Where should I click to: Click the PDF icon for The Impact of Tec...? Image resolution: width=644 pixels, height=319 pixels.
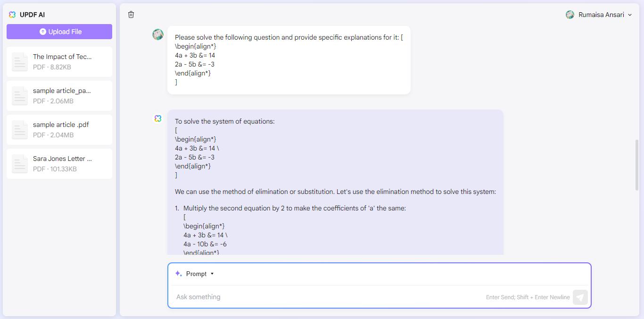point(20,62)
